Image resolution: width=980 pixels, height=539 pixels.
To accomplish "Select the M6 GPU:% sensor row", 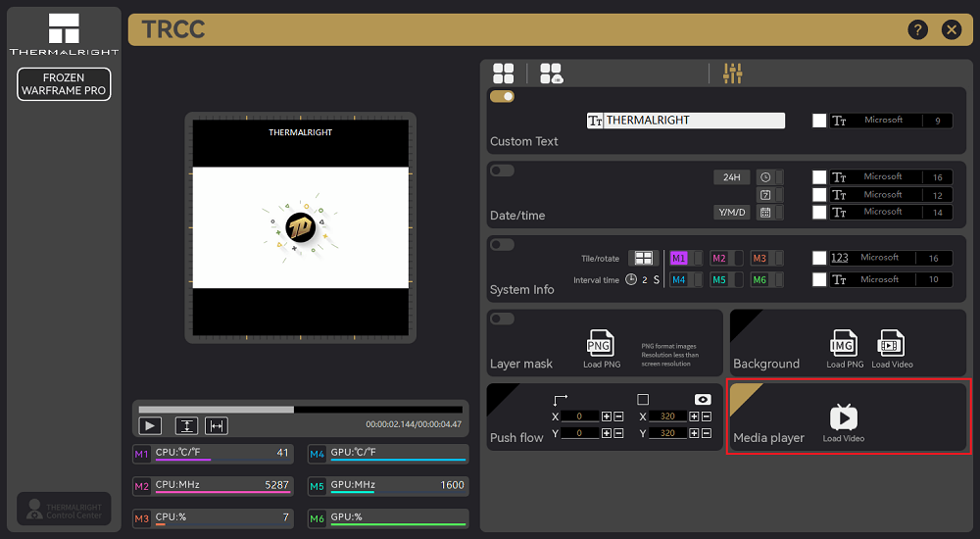I will [388, 518].
